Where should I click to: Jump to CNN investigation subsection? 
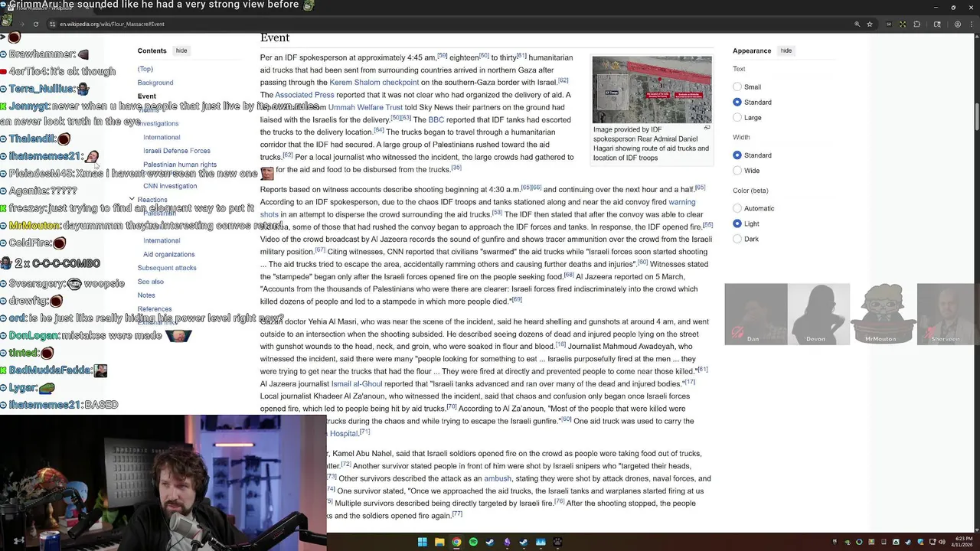coord(170,186)
